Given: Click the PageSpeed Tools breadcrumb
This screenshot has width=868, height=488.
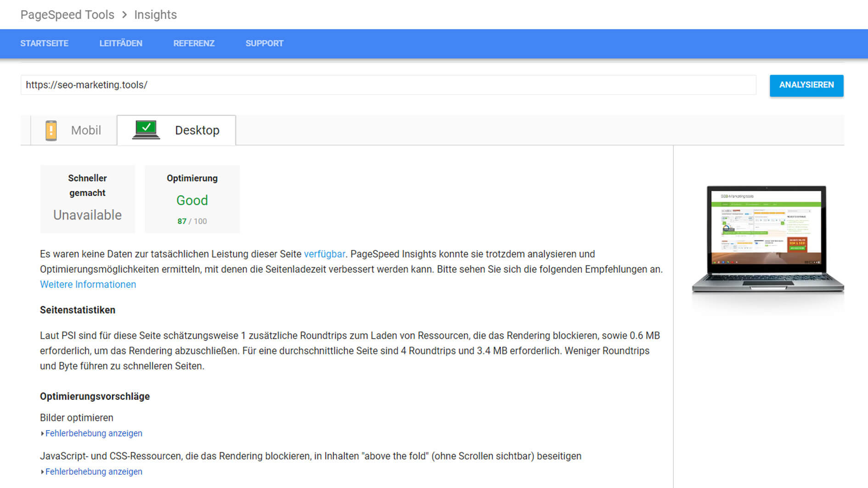Looking at the screenshot, I should point(68,15).
